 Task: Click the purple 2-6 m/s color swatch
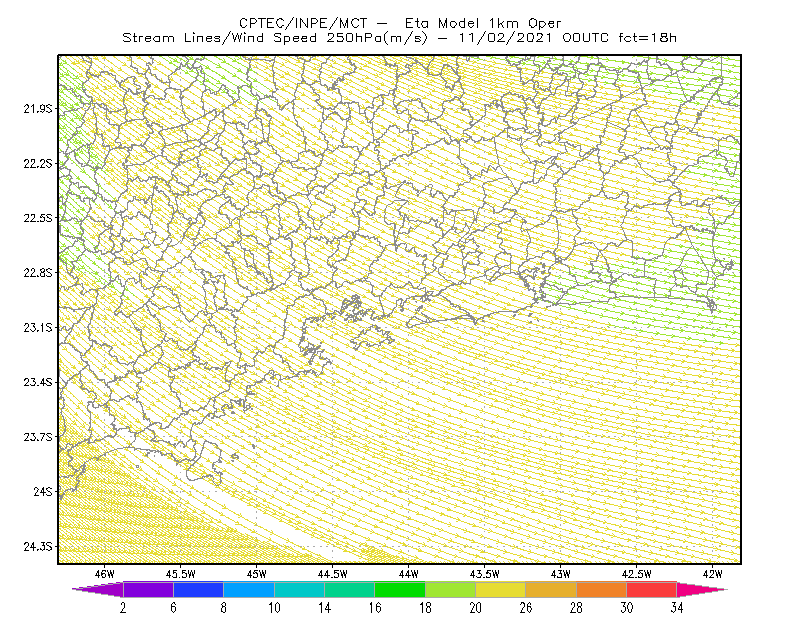148,589
